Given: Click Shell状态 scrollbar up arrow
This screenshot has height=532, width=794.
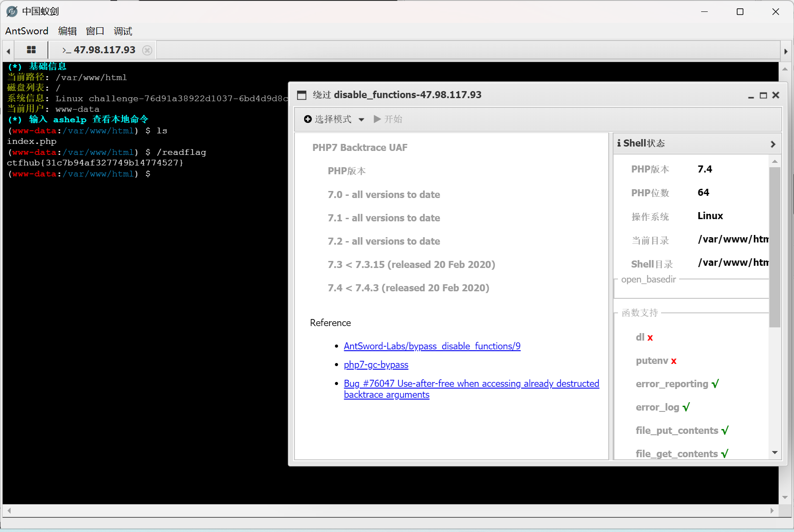Looking at the screenshot, I should click(775, 161).
